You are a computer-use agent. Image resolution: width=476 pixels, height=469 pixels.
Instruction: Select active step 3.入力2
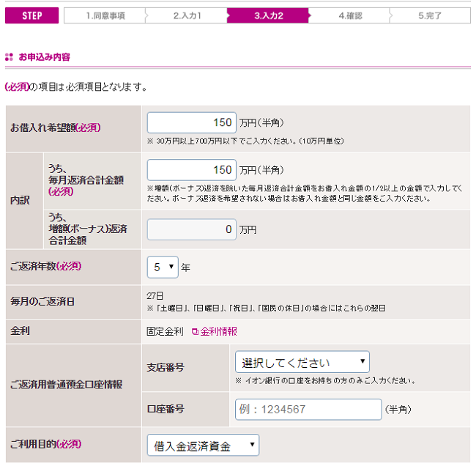click(x=268, y=15)
